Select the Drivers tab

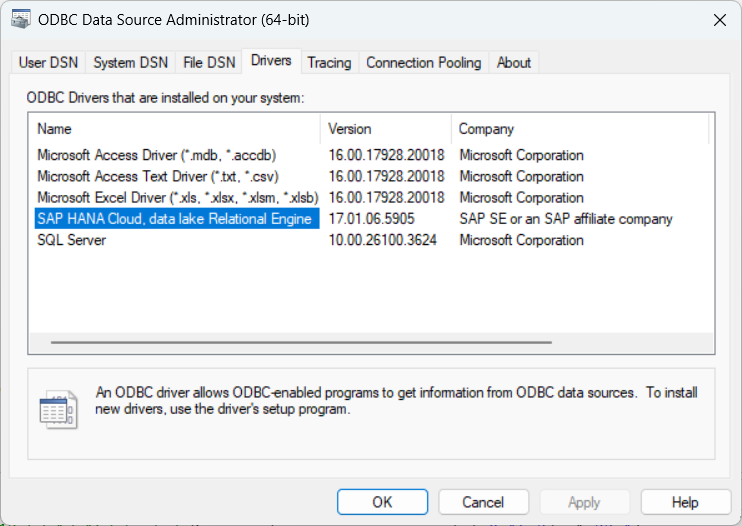click(271, 61)
